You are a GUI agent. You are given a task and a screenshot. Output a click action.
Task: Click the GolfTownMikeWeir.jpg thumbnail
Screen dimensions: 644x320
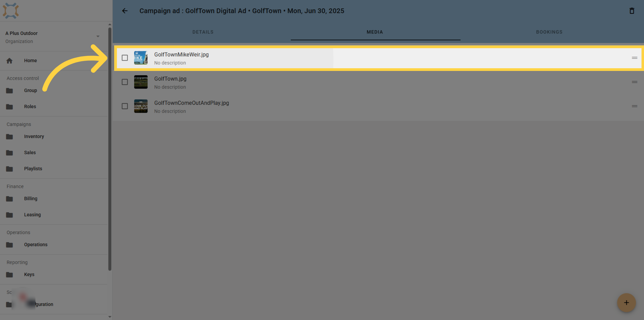tap(141, 58)
